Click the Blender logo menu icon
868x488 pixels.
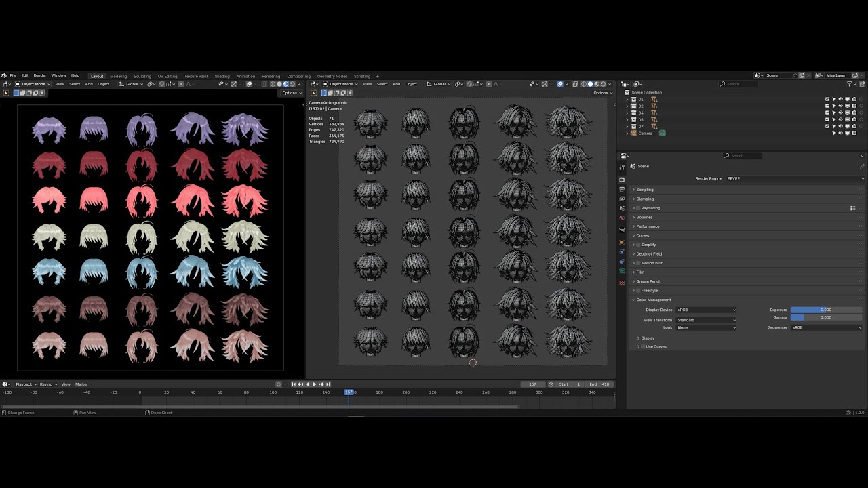[x=4, y=75]
